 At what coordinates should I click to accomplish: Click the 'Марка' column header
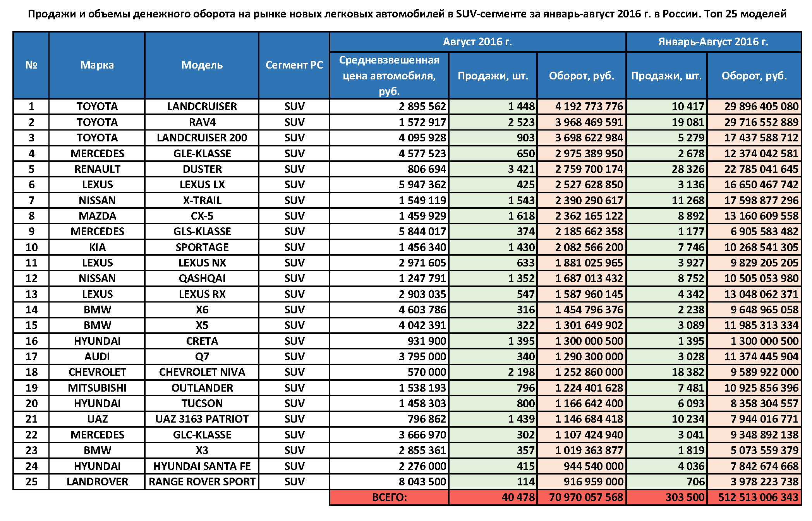pos(97,65)
